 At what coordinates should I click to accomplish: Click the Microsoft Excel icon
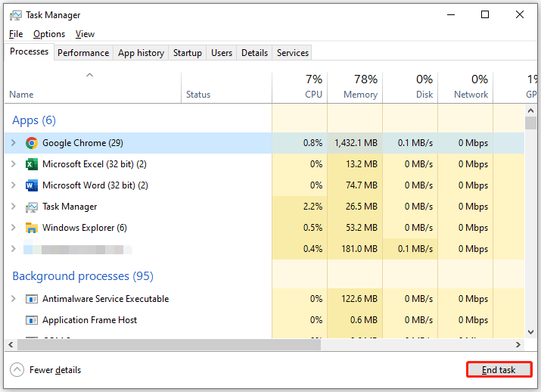point(31,164)
